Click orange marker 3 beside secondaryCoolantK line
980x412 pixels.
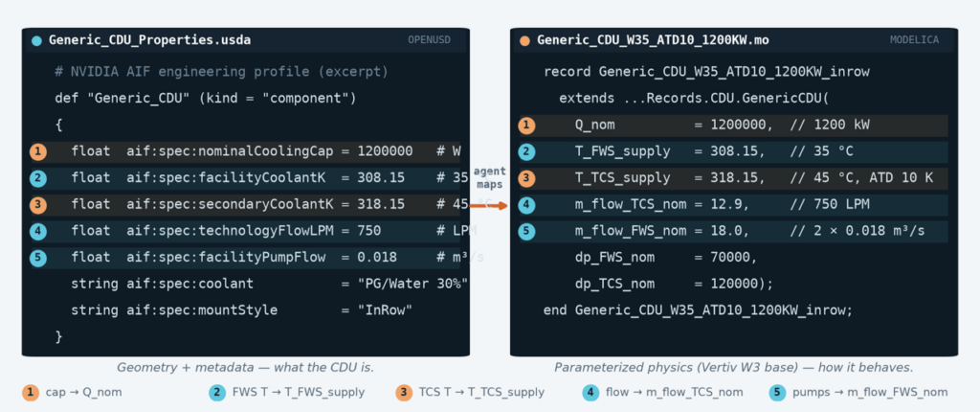(38, 205)
